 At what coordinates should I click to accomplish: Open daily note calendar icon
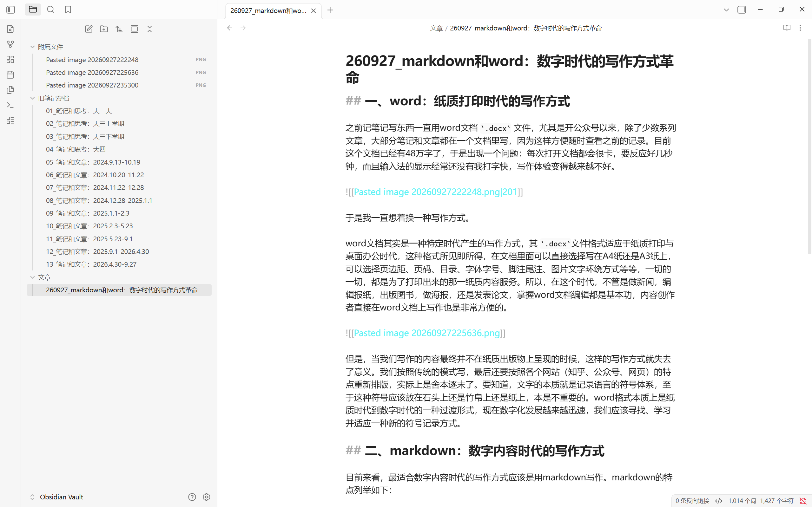tap(10, 75)
